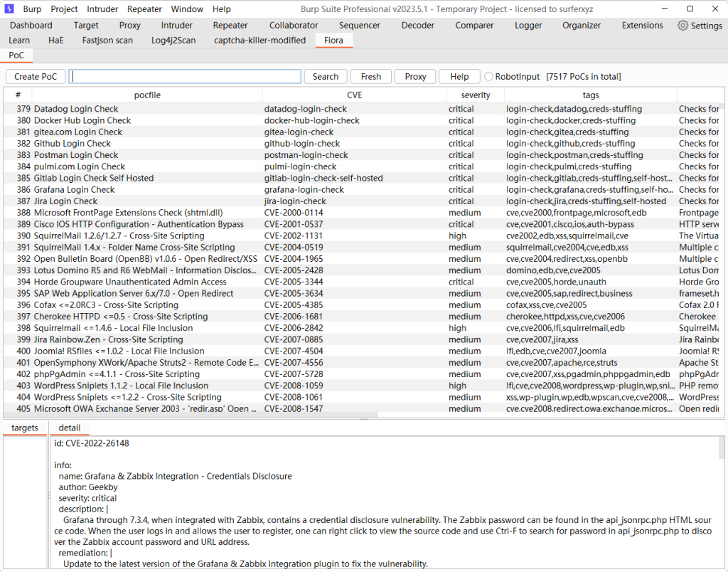Click the Burp Suite lightning logo icon
Screen dimensions: 728x572
tap(9, 9)
